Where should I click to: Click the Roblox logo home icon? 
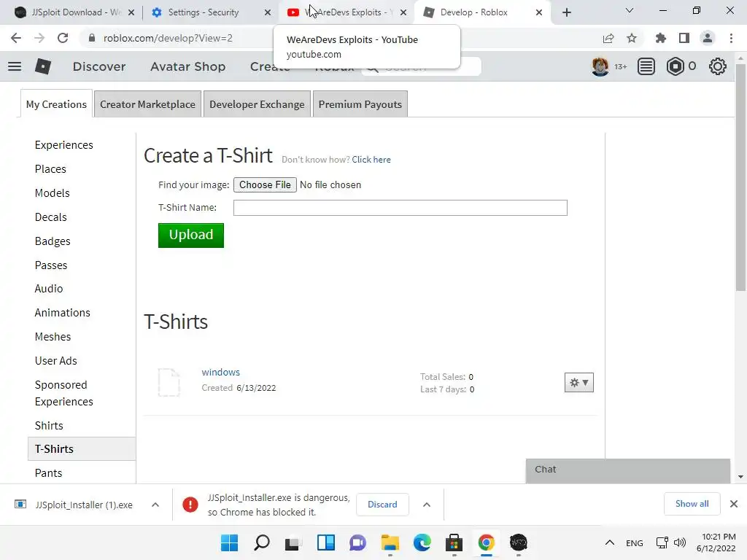tap(43, 66)
